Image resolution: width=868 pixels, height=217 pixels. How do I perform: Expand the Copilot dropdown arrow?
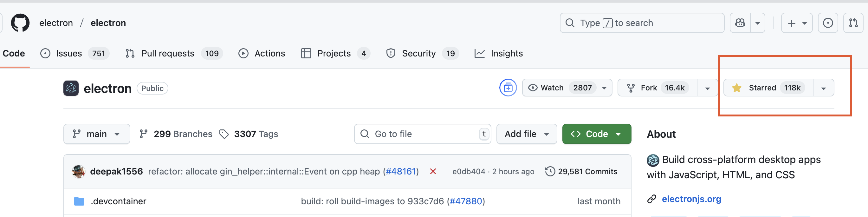[757, 23]
